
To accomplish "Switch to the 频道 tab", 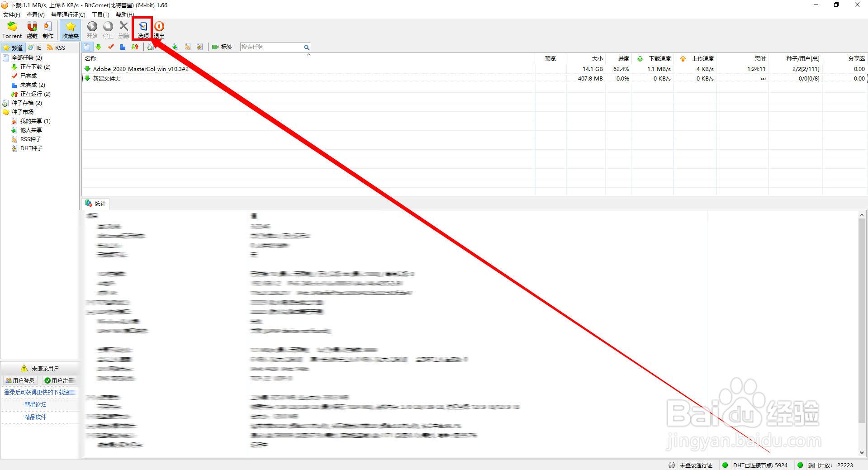I will point(13,47).
